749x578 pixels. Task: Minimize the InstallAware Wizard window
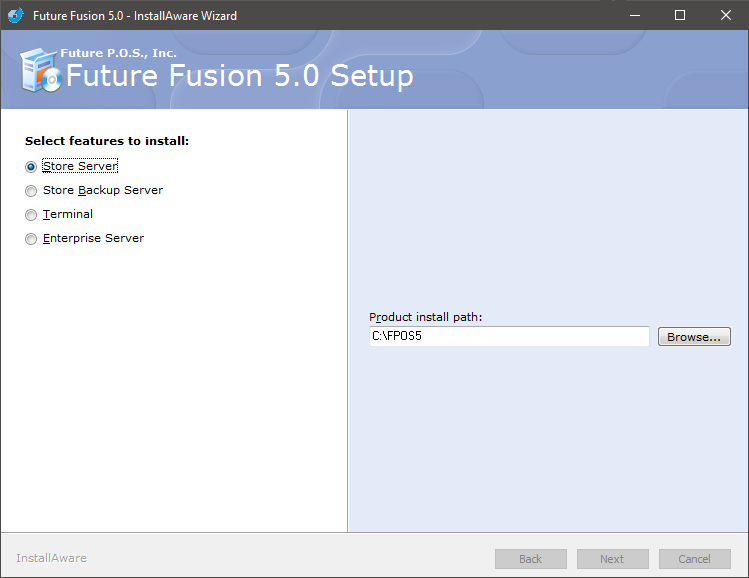click(635, 15)
